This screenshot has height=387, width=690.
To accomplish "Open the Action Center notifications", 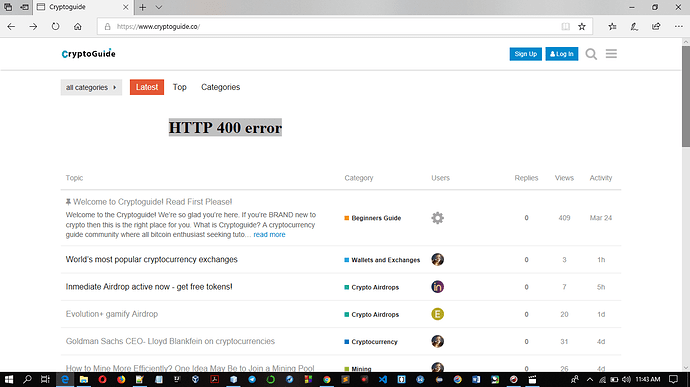I will pyautogui.click(x=673, y=379).
